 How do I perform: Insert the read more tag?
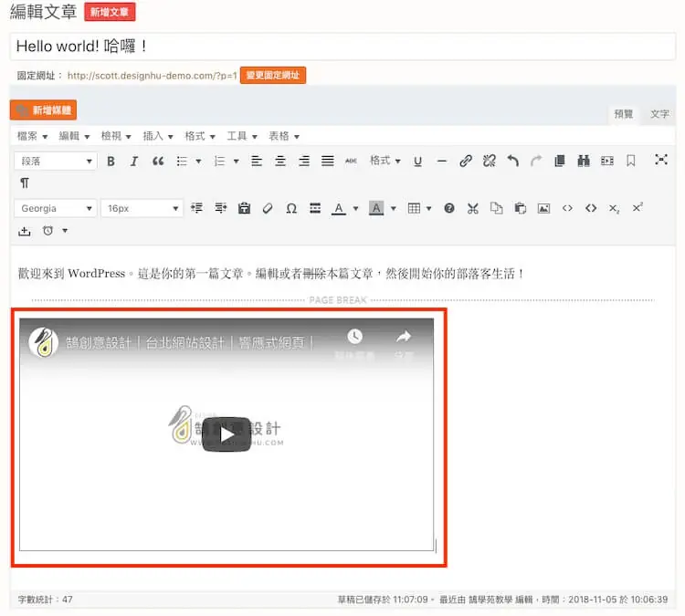click(315, 208)
